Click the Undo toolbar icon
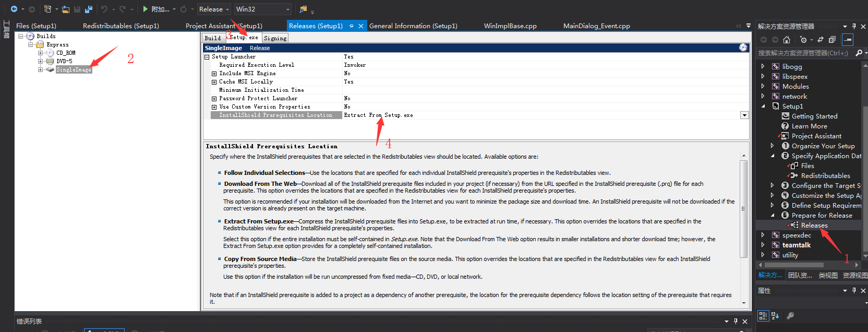Viewport: 868px width, 332px height. point(104,9)
